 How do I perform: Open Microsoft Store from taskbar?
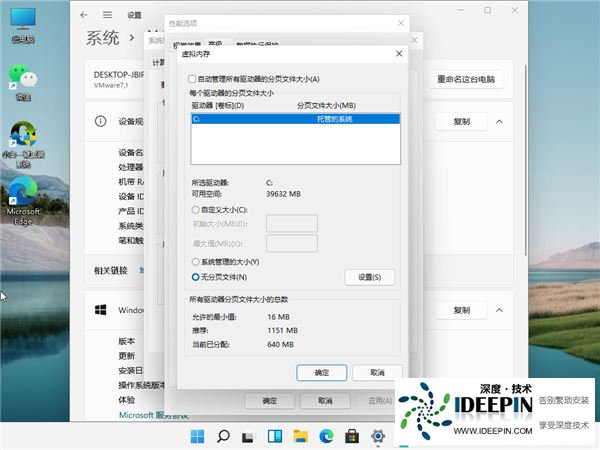pyautogui.click(x=352, y=436)
